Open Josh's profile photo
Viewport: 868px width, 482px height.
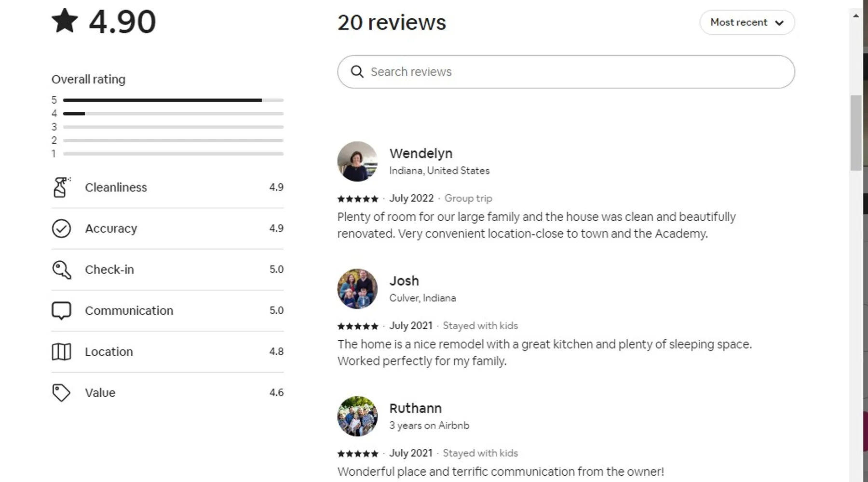[357, 289]
